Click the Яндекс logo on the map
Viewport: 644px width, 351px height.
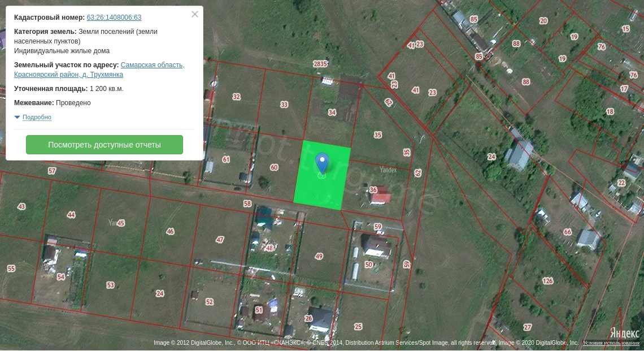[x=624, y=333]
